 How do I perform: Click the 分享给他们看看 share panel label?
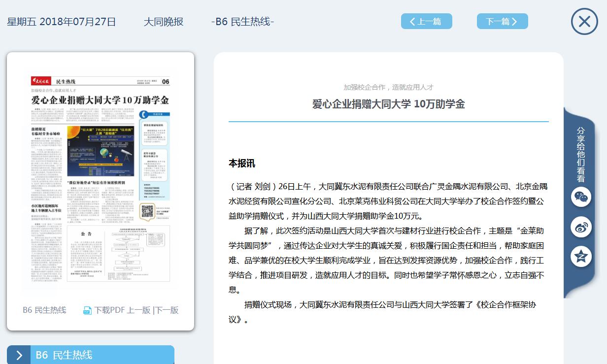(x=581, y=154)
